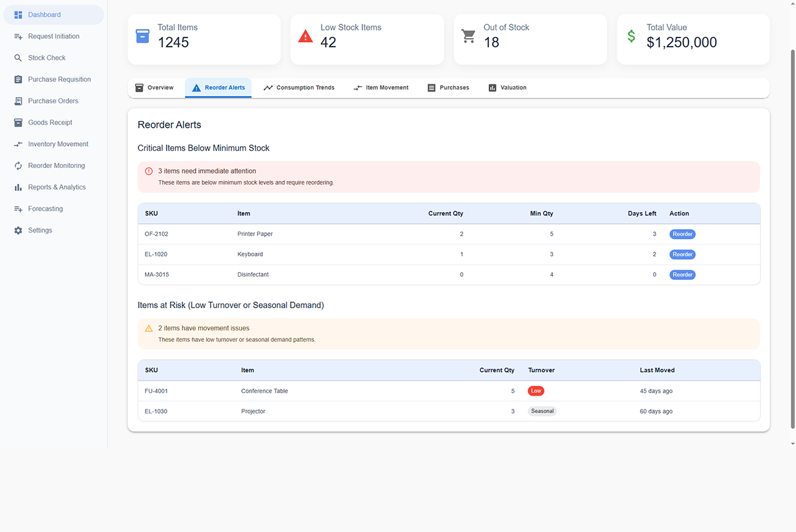This screenshot has height=532, width=796.
Task: Click SKU FU-4001 cell
Action: tap(156, 391)
